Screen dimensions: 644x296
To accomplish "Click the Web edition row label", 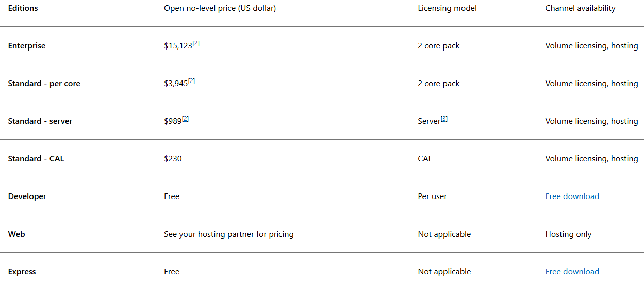I will 16,234.
